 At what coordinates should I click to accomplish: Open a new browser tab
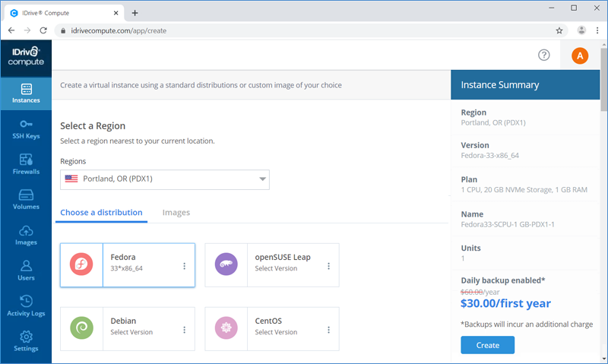pyautogui.click(x=135, y=13)
